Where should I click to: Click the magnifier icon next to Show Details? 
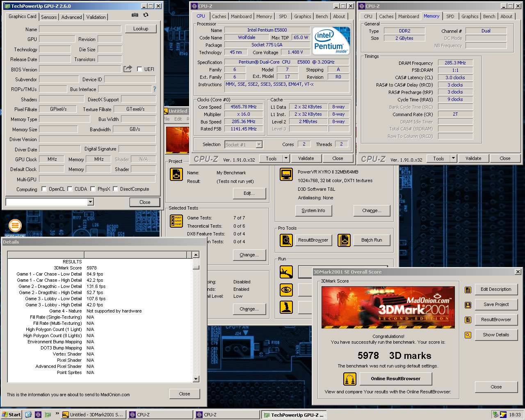[x=468, y=335]
